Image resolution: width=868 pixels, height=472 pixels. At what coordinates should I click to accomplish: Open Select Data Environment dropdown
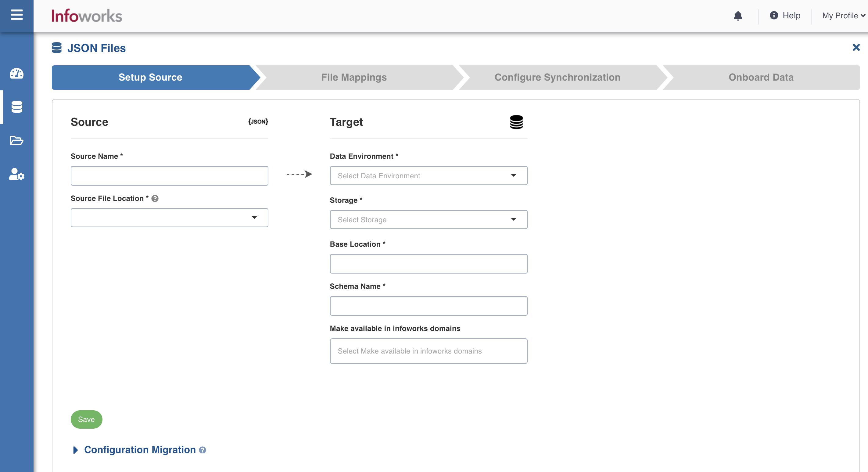pos(429,176)
